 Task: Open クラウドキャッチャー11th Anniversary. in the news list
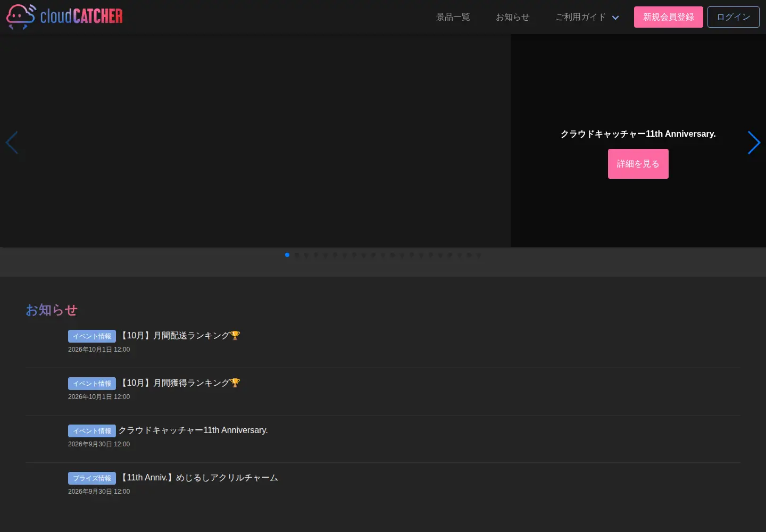click(x=193, y=430)
